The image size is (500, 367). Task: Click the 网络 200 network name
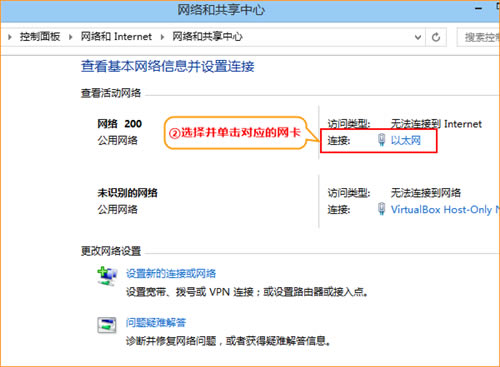point(119,124)
